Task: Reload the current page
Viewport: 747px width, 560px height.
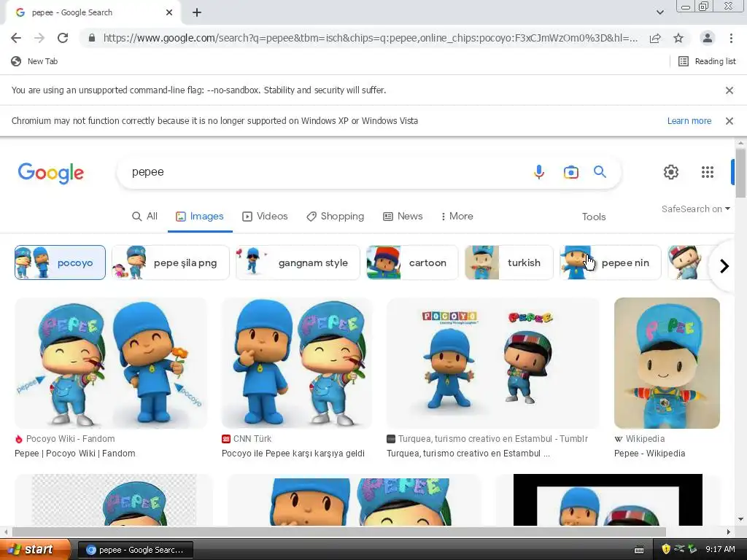Action: coord(63,38)
